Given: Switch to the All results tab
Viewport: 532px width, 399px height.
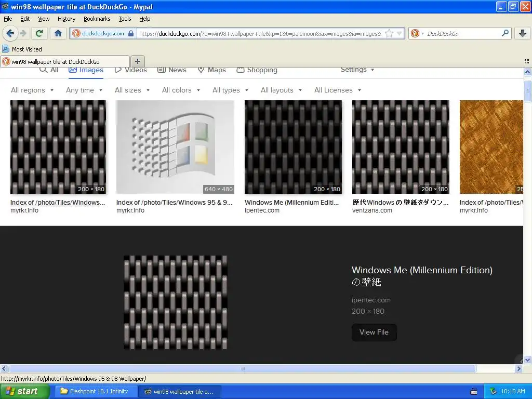Looking at the screenshot, I should point(48,70).
